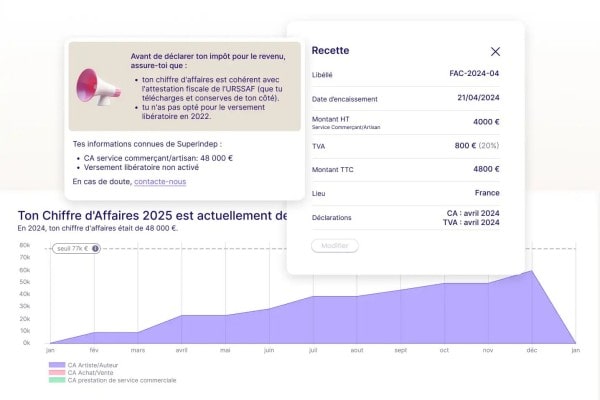Click the TVA : avril 2024 declaration
Viewport: 600px width, 400px height.
(x=471, y=222)
